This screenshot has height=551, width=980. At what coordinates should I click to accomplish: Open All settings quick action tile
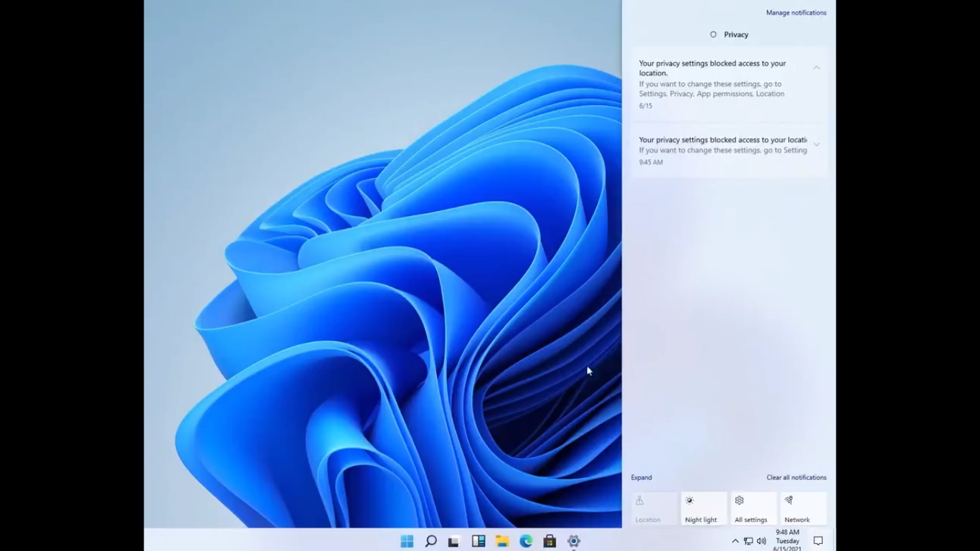click(x=754, y=509)
